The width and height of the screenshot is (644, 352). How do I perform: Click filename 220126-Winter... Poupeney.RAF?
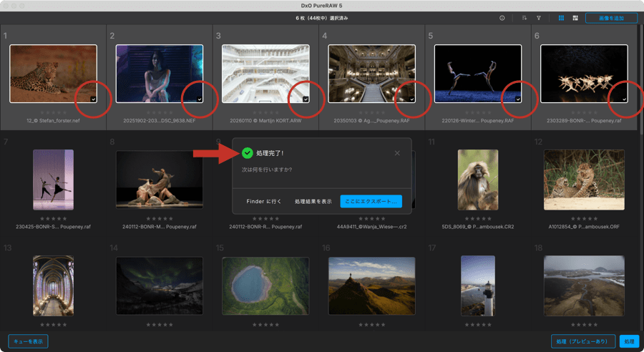coord(478,121)
